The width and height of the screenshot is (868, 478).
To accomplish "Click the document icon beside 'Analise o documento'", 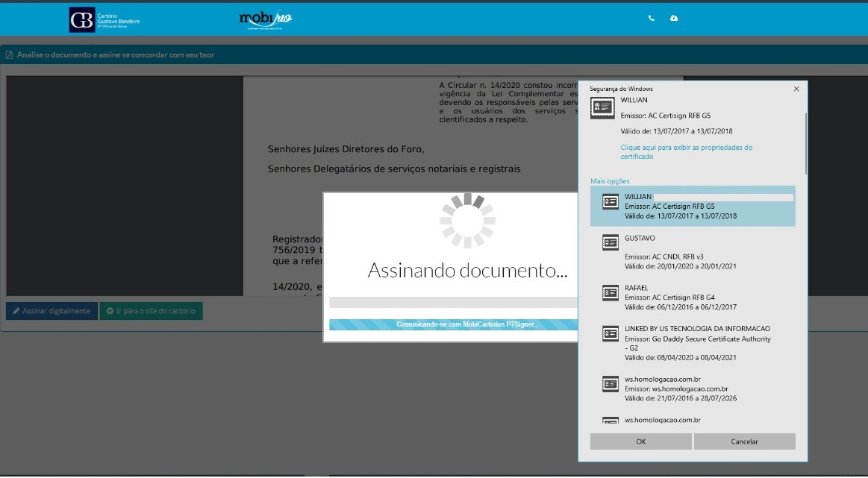I will pos(9,54).
